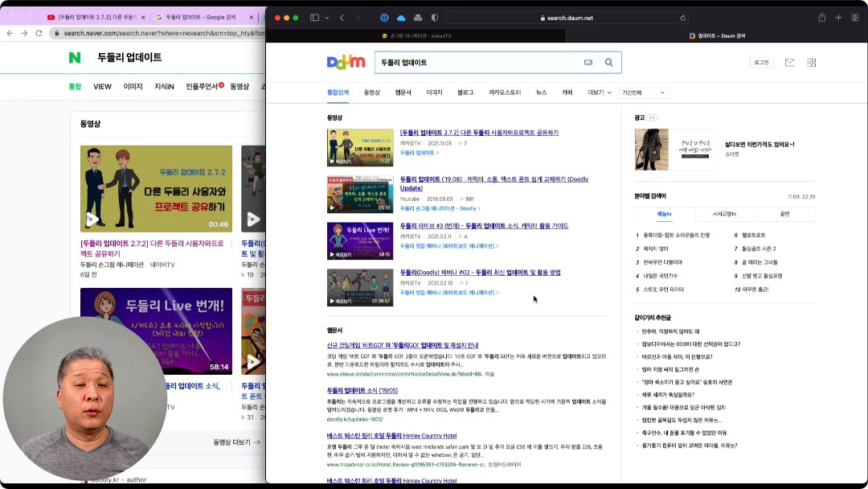Select the 동영상 tab on Daum
The image size is (868, 489).
coord(372,92)
